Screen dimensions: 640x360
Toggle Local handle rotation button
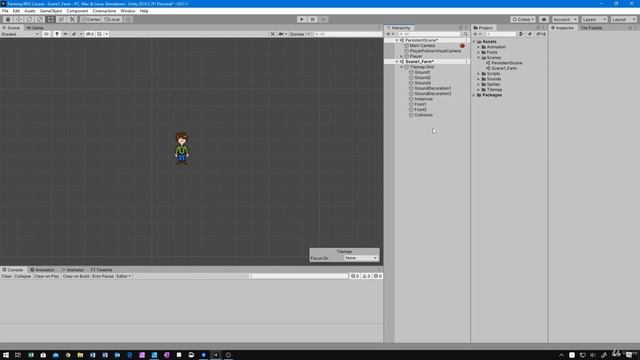click(x=112, y=19)
